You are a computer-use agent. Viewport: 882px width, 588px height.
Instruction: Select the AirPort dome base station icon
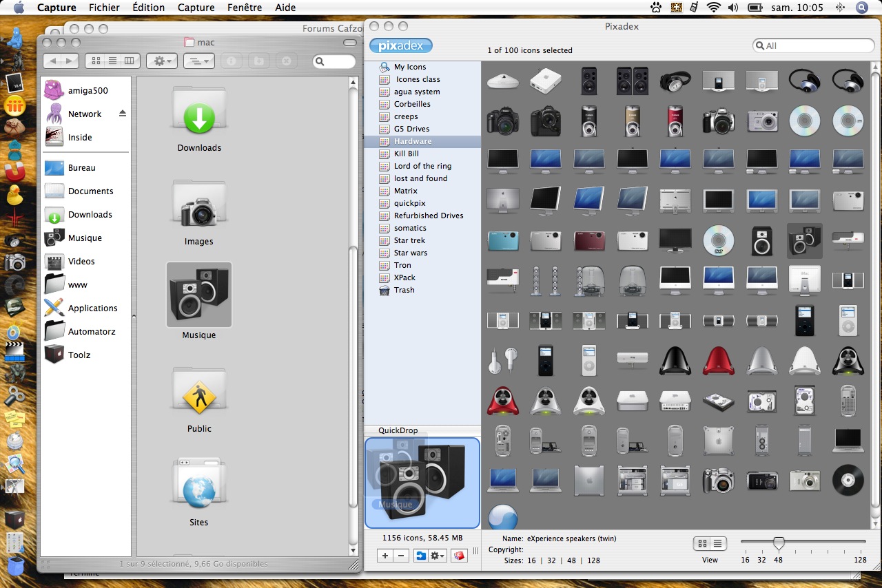pos(503,81)
